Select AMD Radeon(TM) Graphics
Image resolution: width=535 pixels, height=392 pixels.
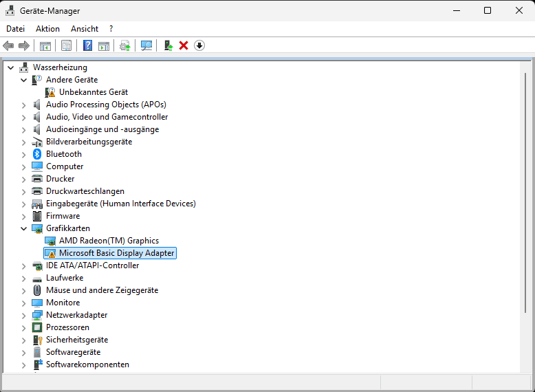[109, 241]
